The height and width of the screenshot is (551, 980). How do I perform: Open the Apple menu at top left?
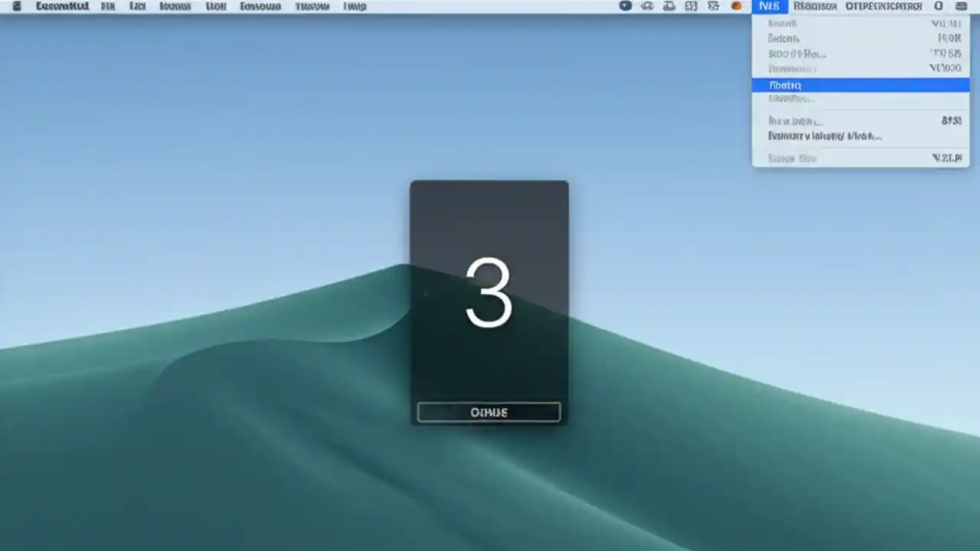pyautogui.click(x=16, y=6)
